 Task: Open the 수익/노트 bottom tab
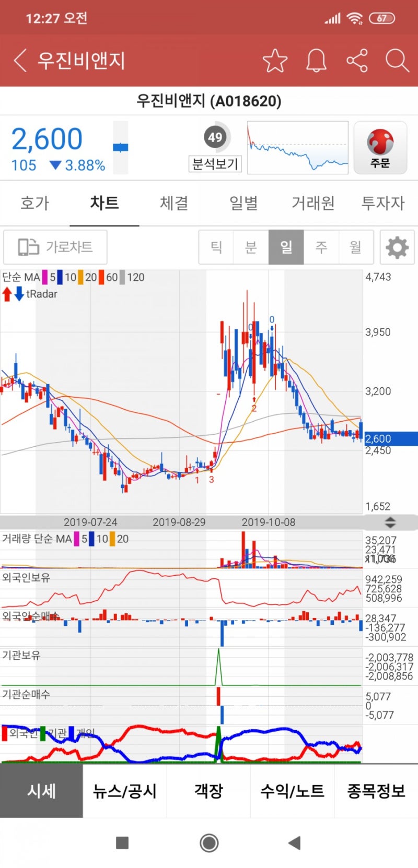click(292, 791)
